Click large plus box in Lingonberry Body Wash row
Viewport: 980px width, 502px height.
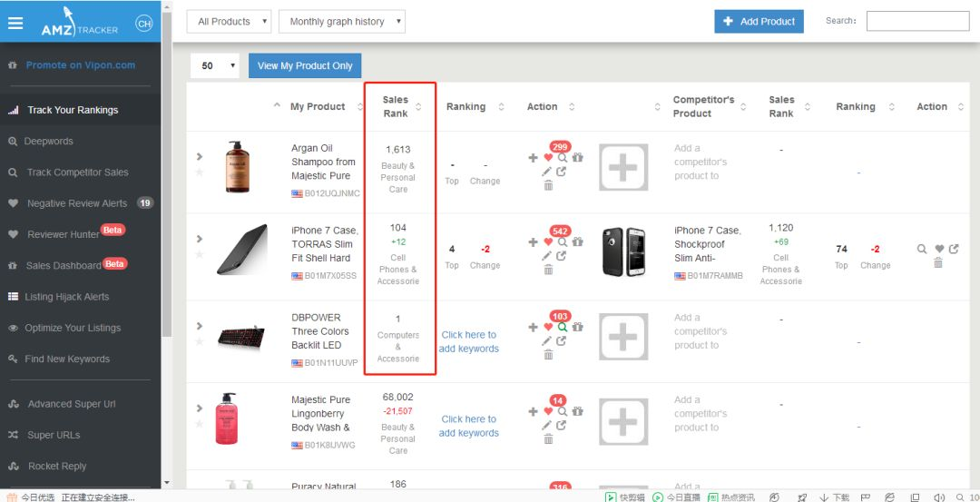[x=623, y=422]
